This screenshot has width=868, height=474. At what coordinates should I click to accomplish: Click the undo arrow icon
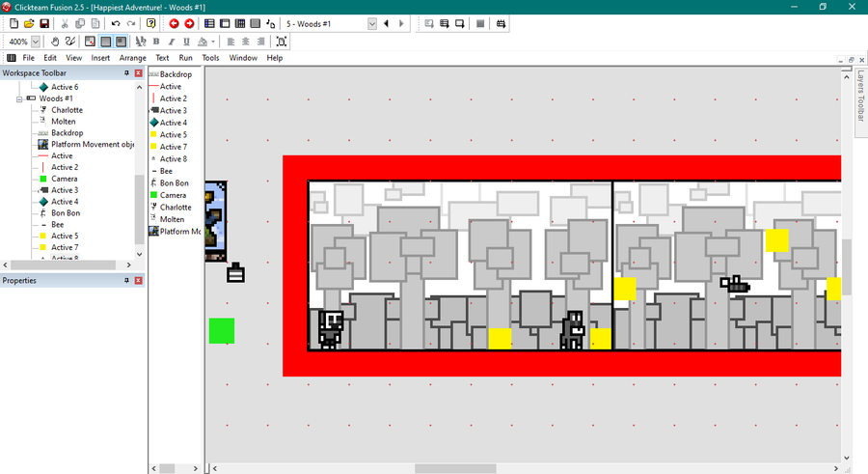[x=116, y=24]
